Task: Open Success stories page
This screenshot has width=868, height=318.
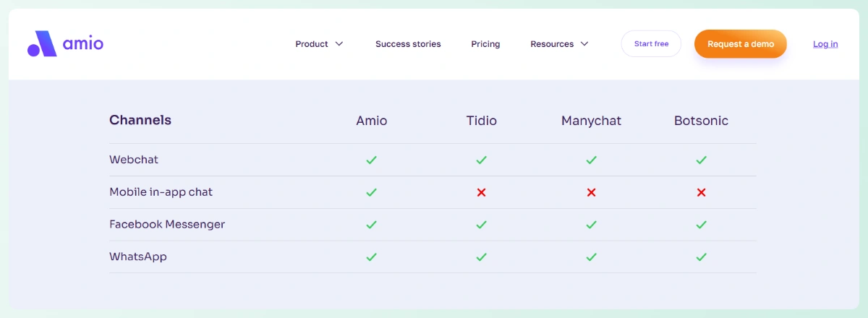Action: click(x=408, y=44)
